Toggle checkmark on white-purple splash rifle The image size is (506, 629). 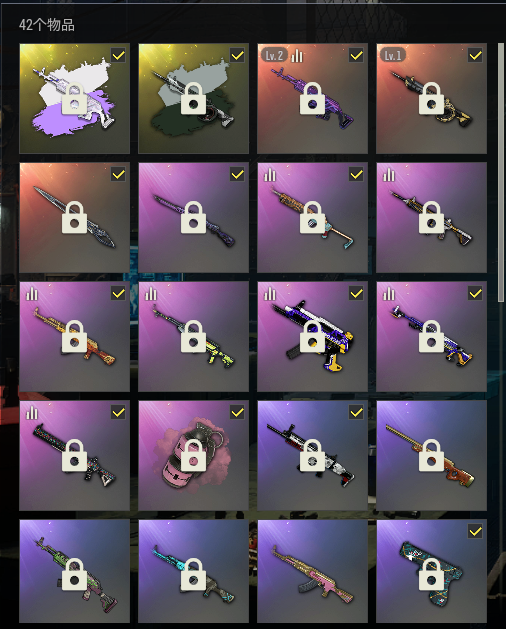(x=118, y=55)
